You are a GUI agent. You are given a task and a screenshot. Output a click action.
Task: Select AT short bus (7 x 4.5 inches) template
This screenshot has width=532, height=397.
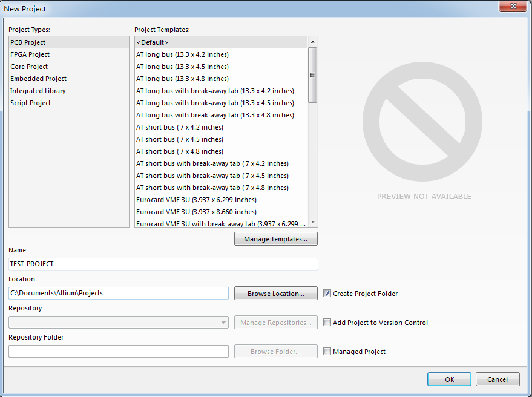(180, 139)
